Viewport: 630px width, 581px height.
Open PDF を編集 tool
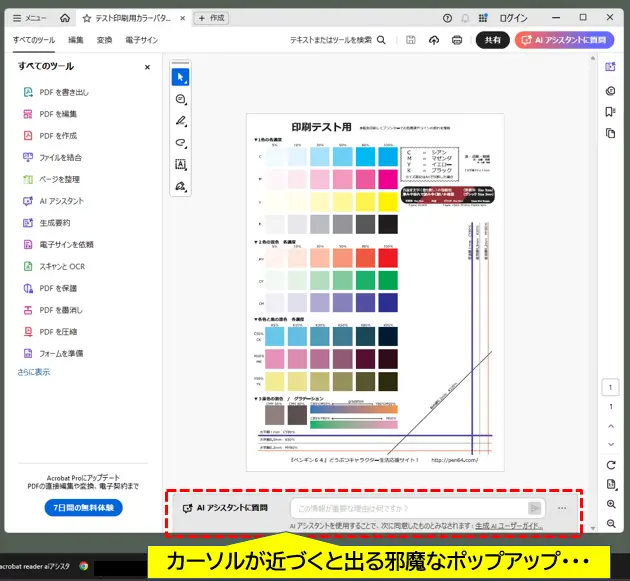pos(50,114)
